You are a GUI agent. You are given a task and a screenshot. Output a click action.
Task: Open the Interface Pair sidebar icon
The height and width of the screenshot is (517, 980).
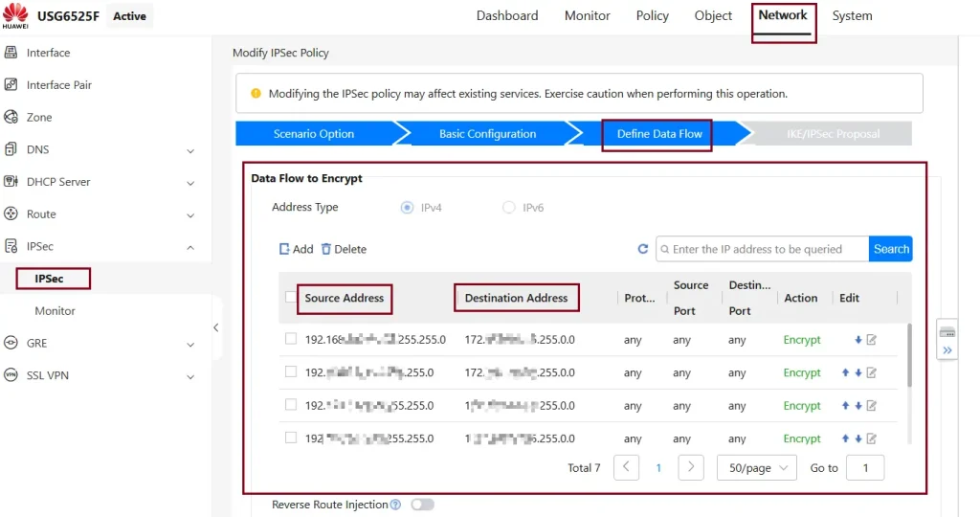point(11,84)
